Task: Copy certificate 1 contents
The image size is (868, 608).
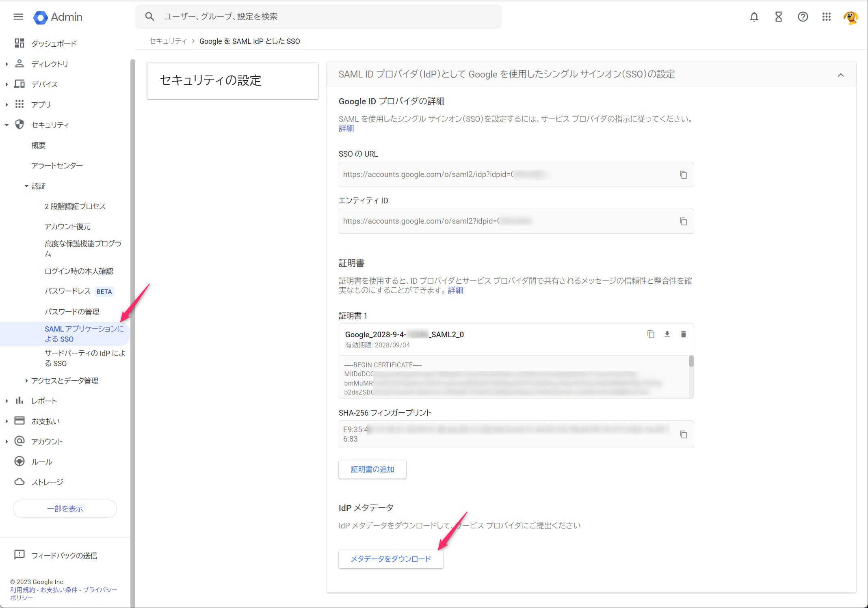Action: [651, 334]
